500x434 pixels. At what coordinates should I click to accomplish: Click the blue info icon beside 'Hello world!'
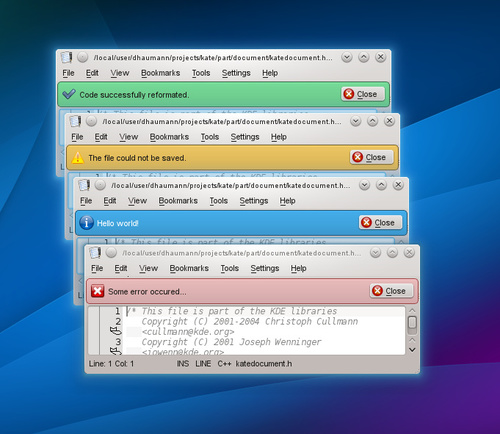pyautogui.click(x=86, y=223)
